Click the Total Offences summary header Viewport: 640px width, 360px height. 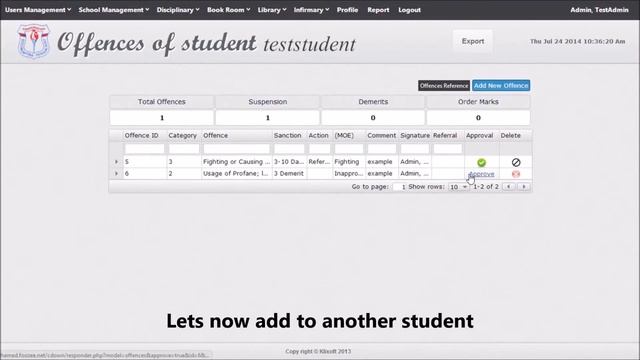coord(162,102)
